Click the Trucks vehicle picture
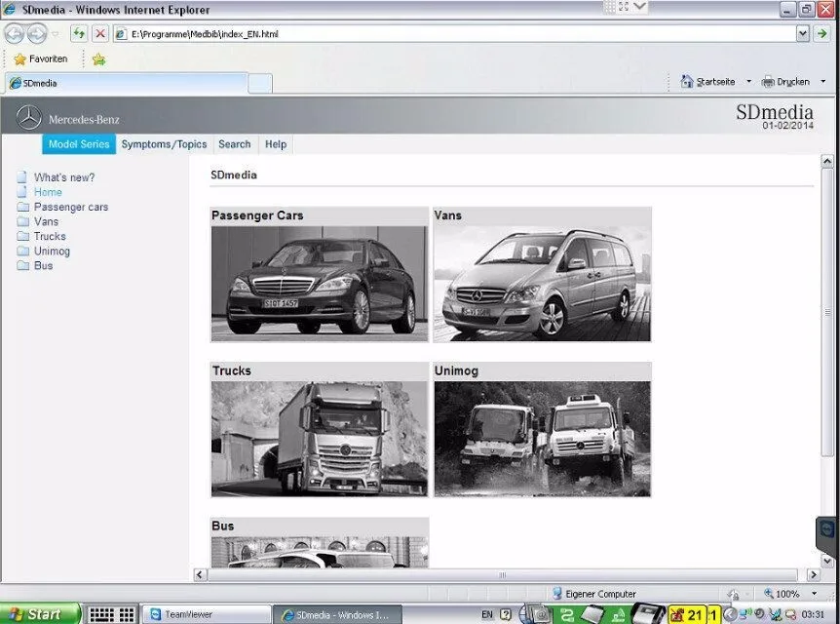Screen dimensions: 840x624 tap(320, 439)
